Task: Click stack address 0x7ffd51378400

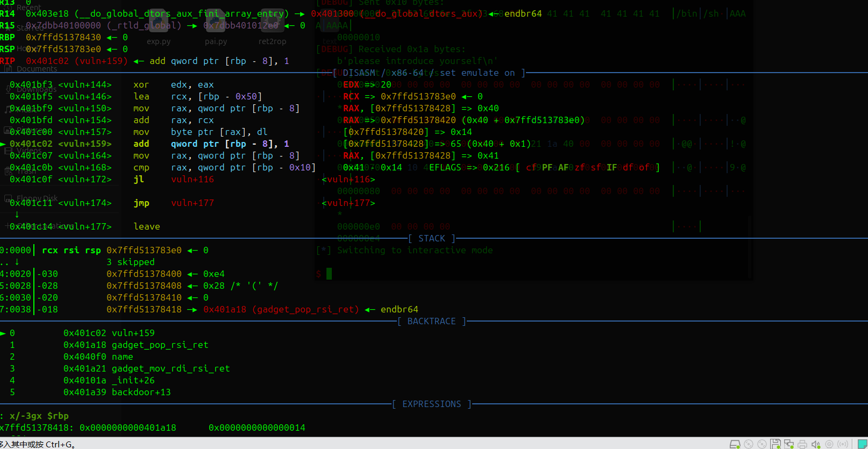Action: [144, 274]
